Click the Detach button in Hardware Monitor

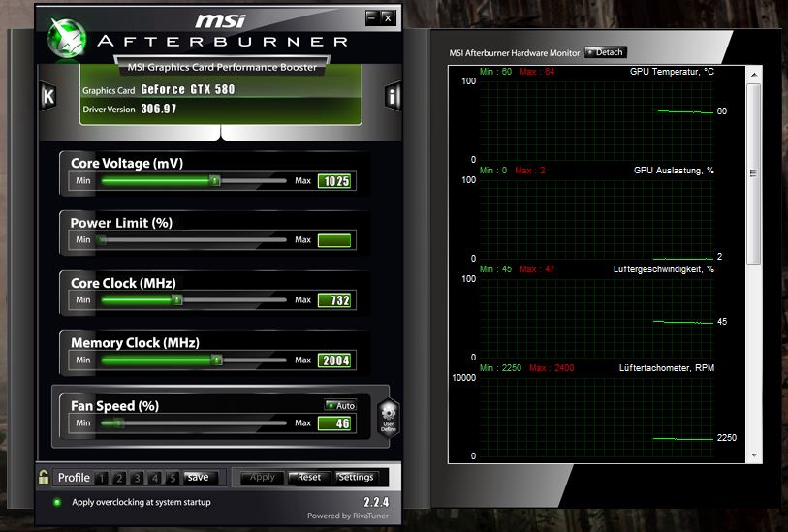click(x=606, y=52)
